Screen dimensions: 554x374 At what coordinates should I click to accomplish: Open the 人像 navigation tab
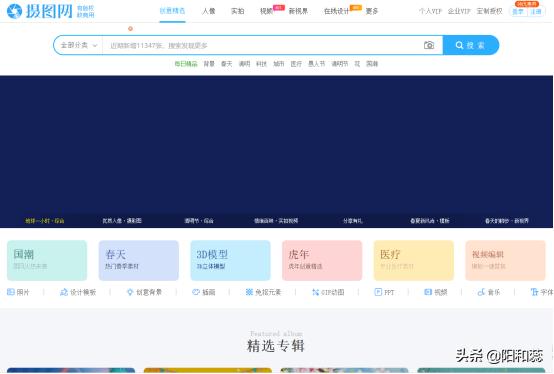coord(208,11)
